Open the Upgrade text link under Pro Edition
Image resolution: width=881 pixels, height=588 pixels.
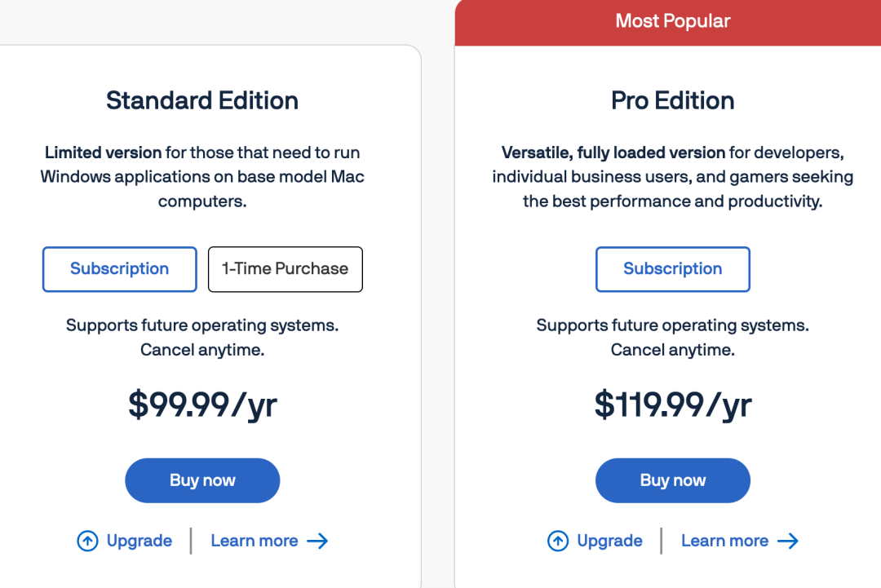click(609, 541)
